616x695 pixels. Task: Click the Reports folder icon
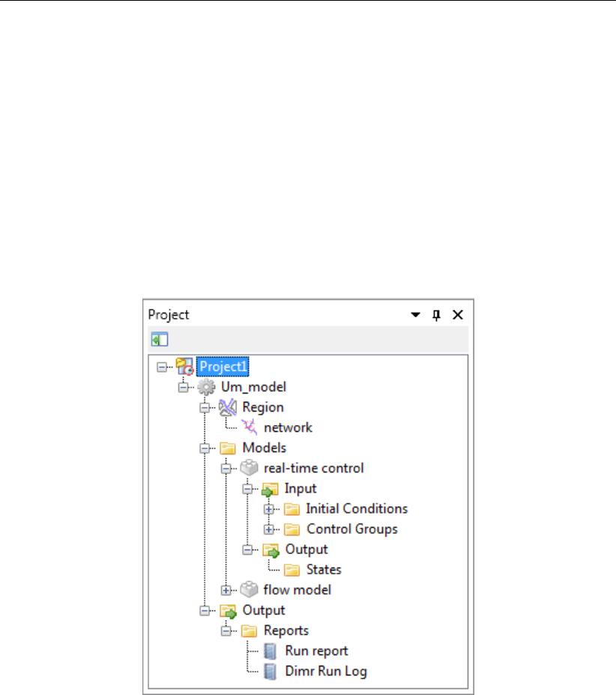click(249, 631)
